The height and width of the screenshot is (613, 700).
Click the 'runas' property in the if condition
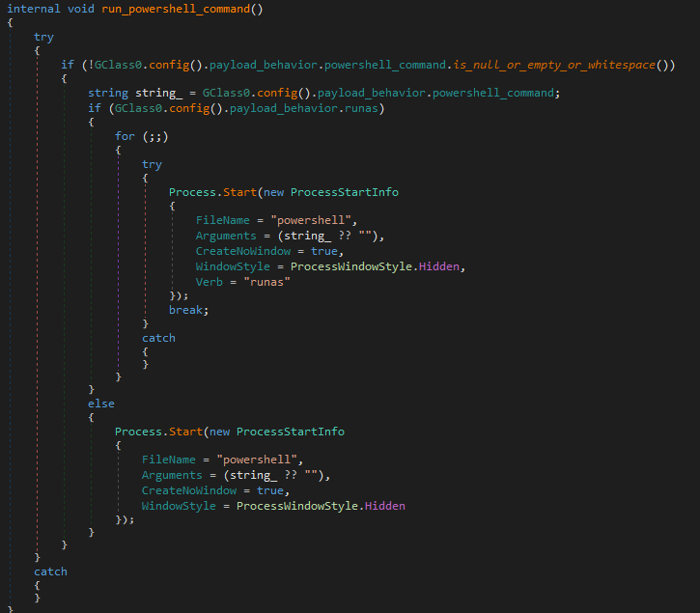pyautogui.click(x=361, y=108)
